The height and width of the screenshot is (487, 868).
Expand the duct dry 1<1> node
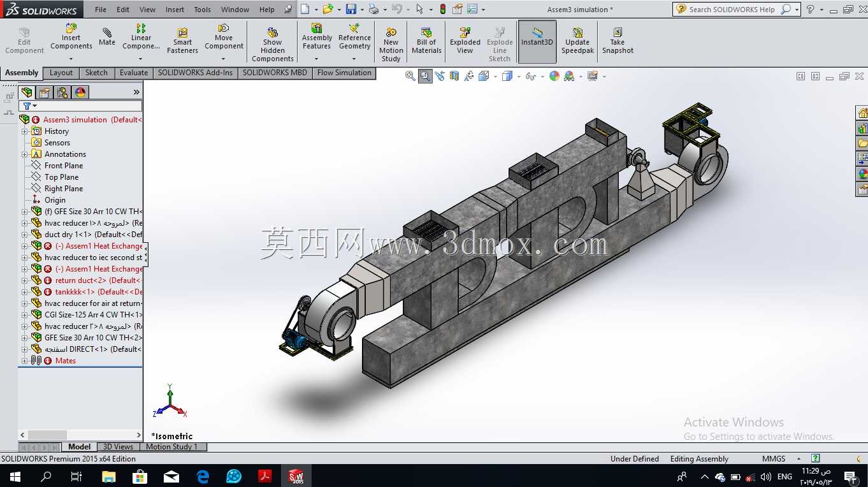click(25, 235)
